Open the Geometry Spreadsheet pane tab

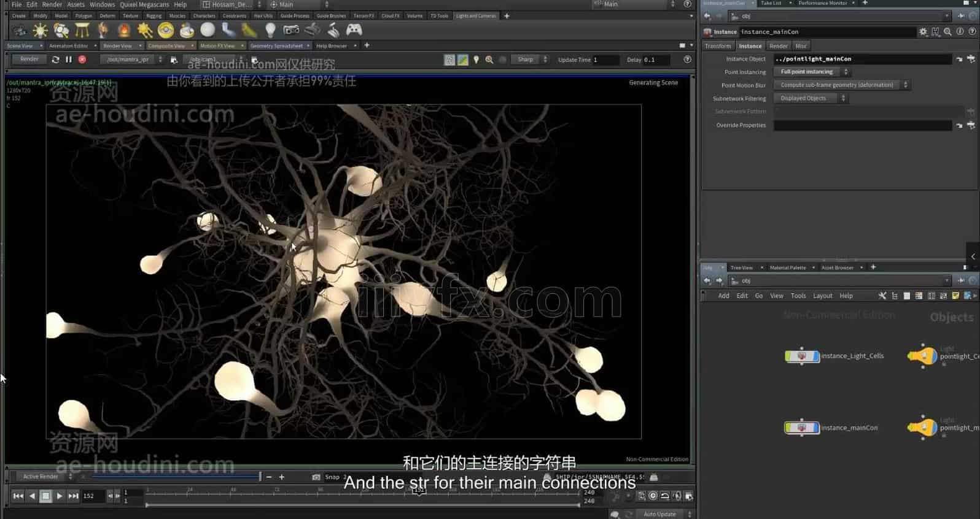[x=276, y=46]
